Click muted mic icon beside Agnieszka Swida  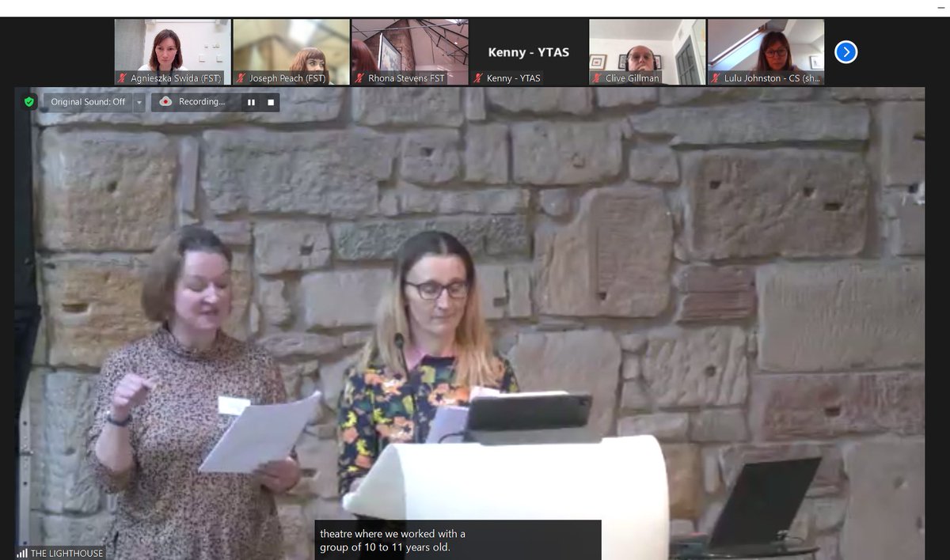(x=123, y=78)
